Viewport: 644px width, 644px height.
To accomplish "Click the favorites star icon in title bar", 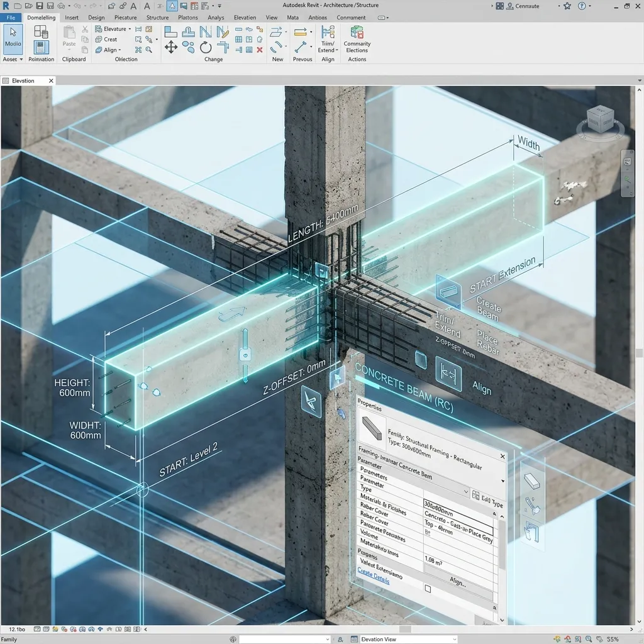I will 567,6.
